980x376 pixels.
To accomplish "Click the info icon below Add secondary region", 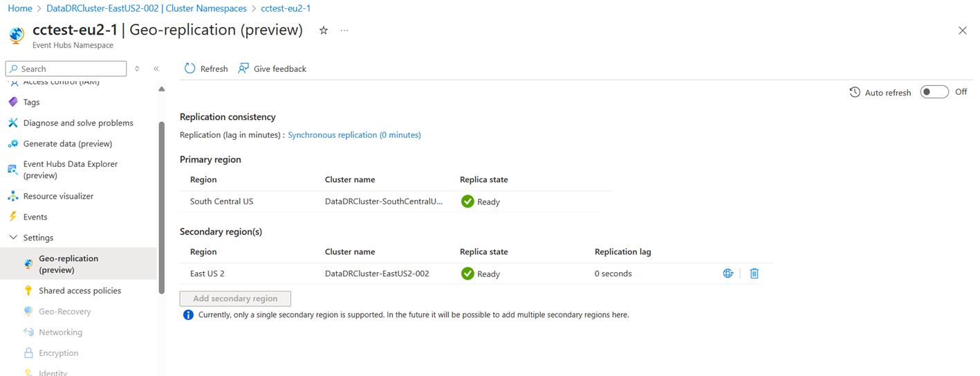I will click(x=188, y=314).
